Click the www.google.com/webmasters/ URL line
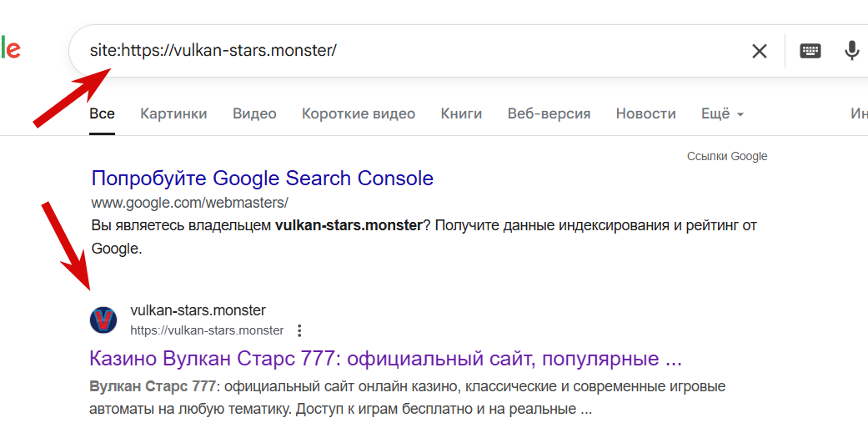868x443 pixels. (189, 203)
